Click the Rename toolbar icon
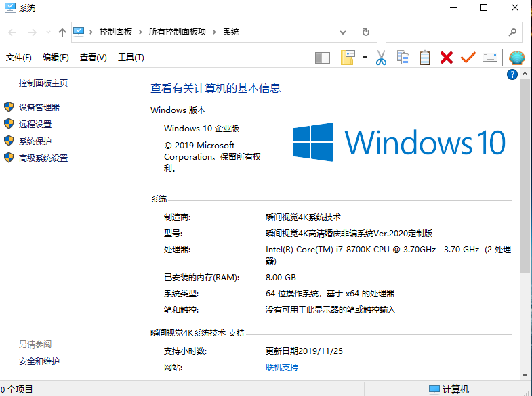Image resolution: width=532 pixels, height=396 pixels. (x=490, y=58)
